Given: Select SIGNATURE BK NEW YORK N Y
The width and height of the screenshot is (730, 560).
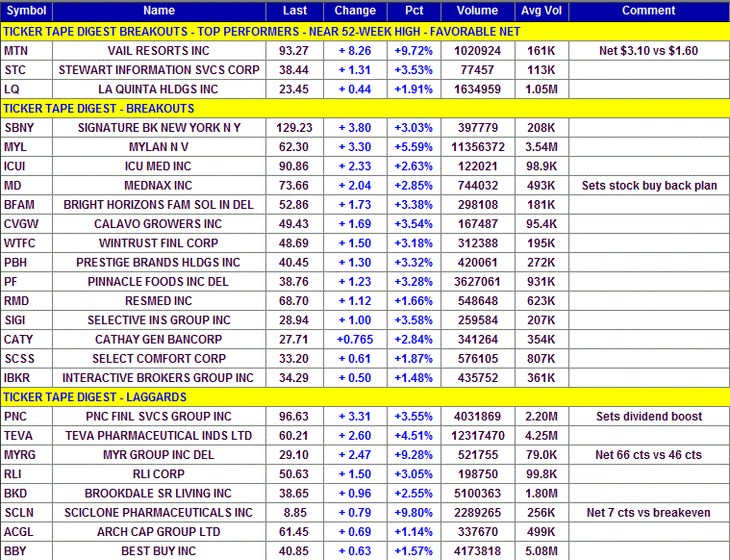Looking at the screenshot, I should (x=159, y=128).
